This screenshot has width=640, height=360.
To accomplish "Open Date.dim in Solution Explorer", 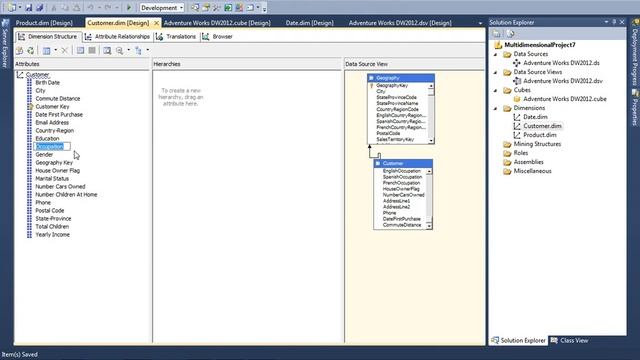I will click(535, 117).
